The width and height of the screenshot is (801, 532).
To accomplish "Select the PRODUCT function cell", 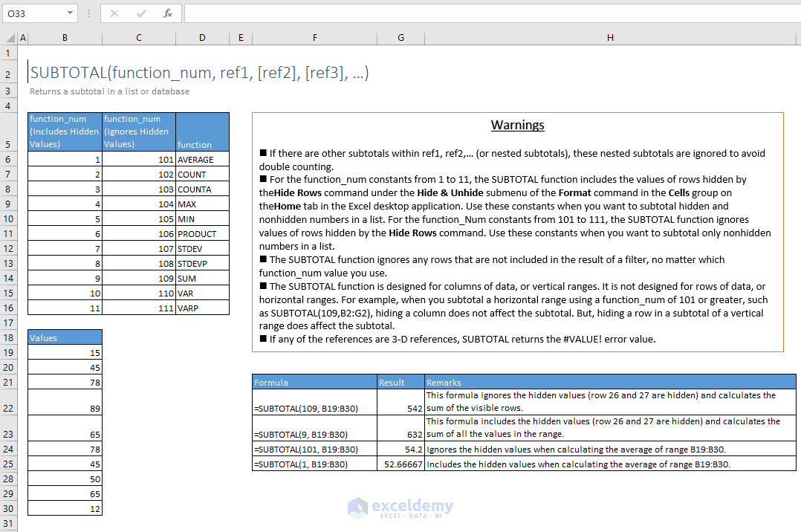I will pyautogui.click(x=202, y=233).
